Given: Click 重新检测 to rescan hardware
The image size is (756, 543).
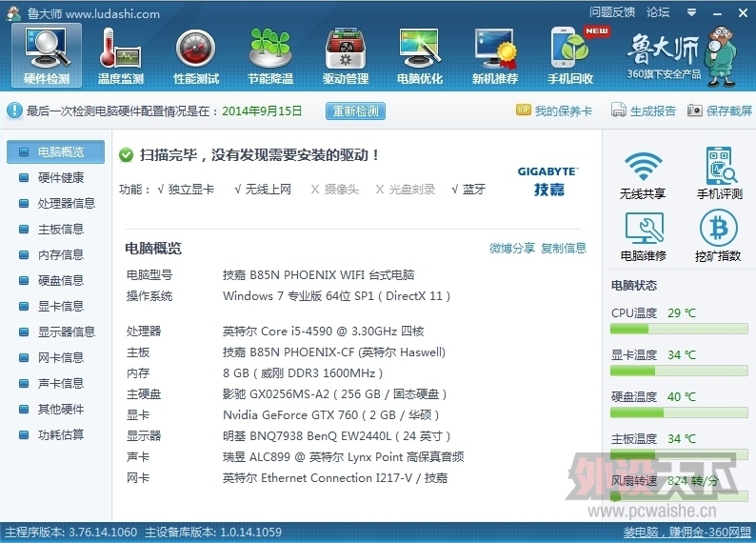Looking at the screenshot, I should pos(355,111).
